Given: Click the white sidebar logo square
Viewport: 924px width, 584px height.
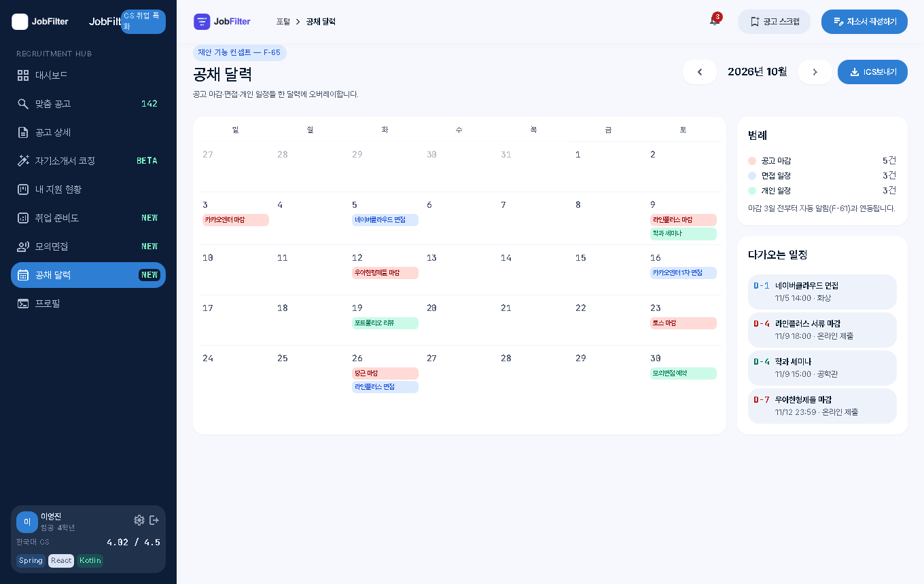Looking at the screenshot, I should pyautogui.click(x=20, y=22).
